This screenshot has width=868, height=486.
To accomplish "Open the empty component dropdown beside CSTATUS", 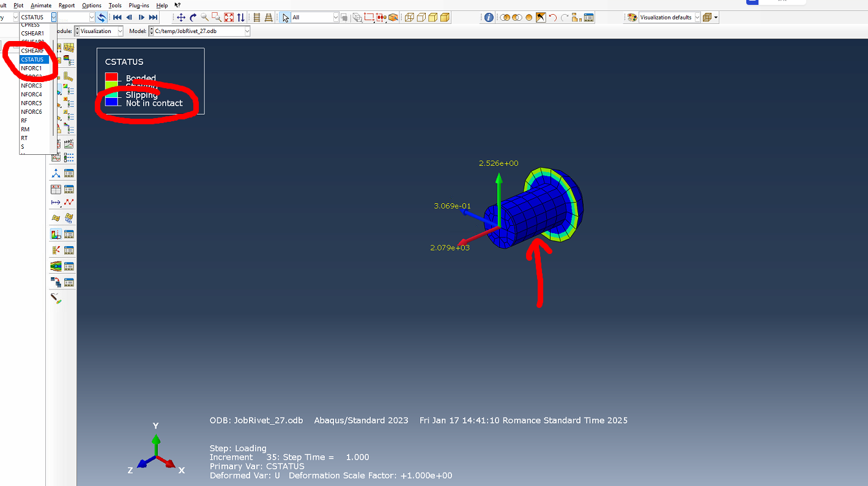I will 92,17.
